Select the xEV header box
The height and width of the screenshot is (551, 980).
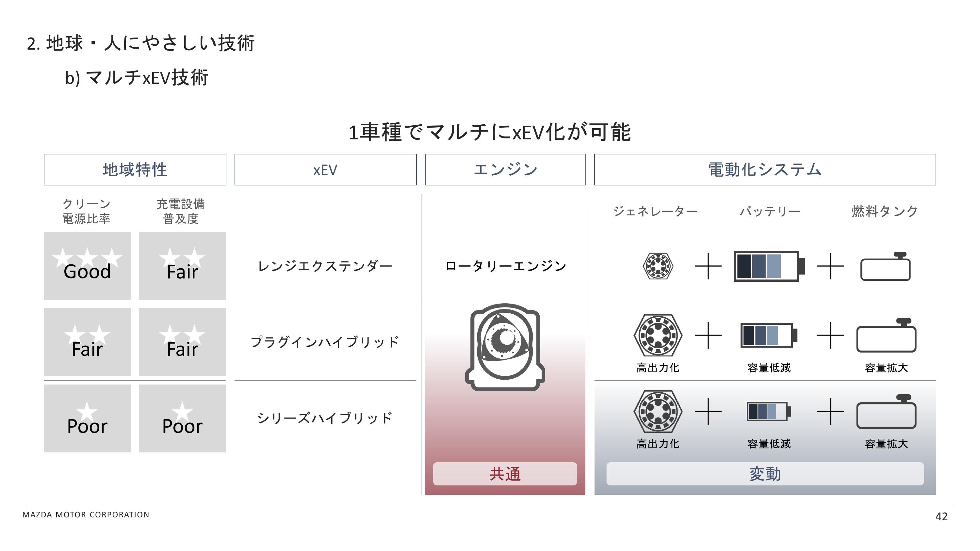(325, 170)
